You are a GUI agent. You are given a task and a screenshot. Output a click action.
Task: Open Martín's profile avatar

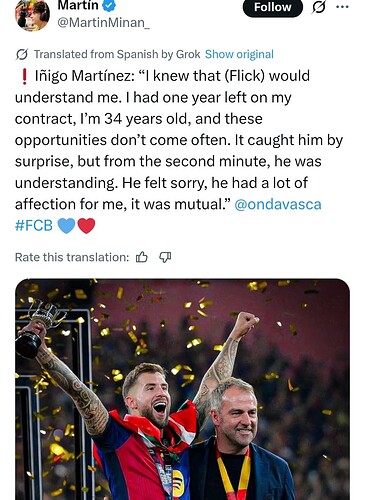32,15
